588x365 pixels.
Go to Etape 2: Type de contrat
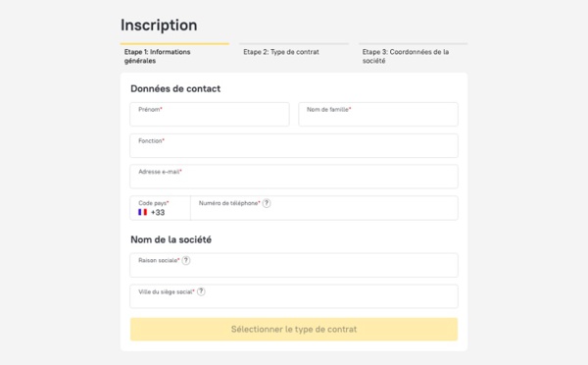(x=281, y=52)
